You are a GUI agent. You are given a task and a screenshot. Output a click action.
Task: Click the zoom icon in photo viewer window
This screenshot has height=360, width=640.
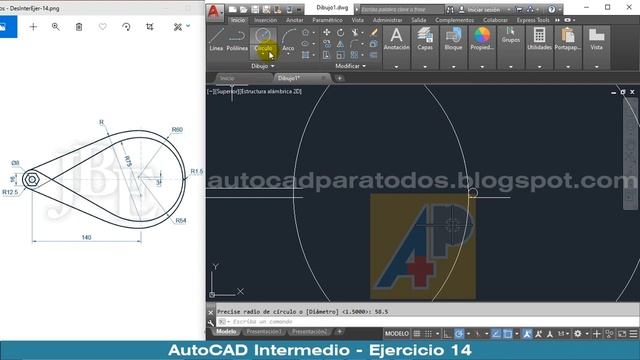click(56, 27)
